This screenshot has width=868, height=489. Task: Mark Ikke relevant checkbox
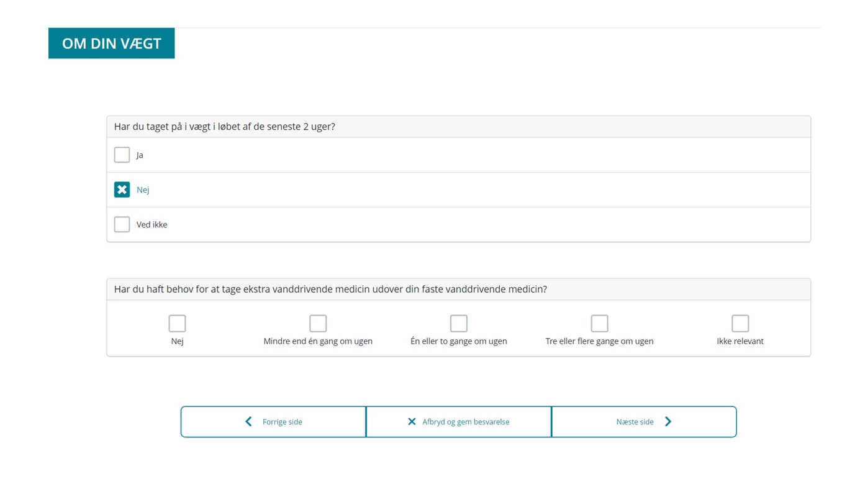point(740,323)
